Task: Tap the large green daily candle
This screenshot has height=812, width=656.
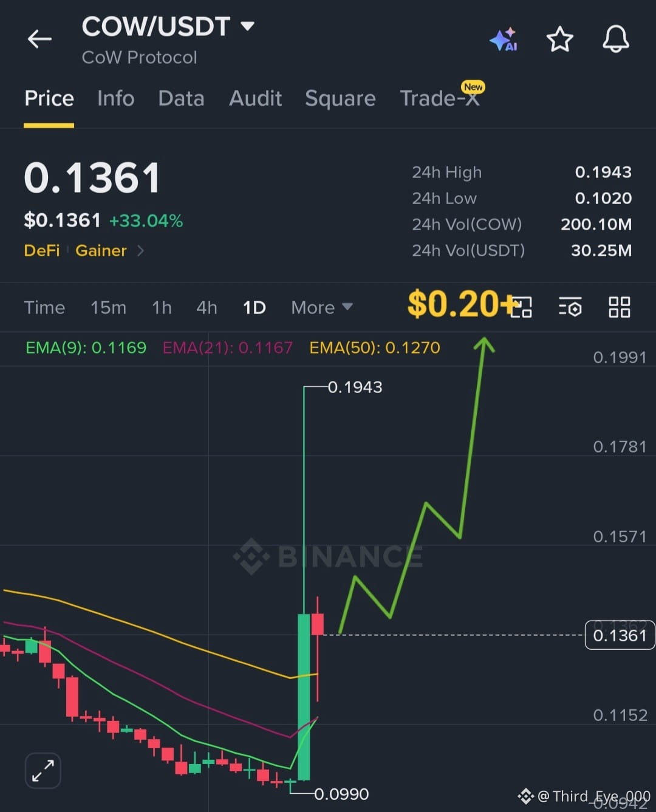Action: [304, 697]
